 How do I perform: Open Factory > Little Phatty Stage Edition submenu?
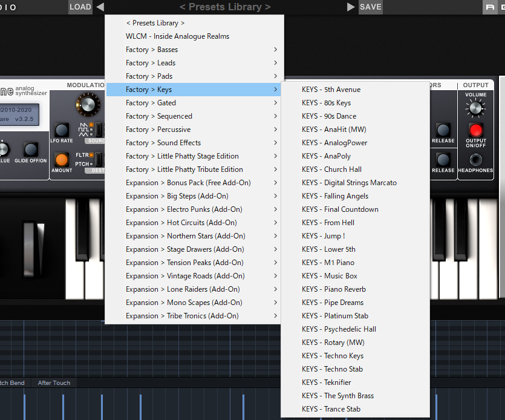pyautogui.click(x=194, y=156)
